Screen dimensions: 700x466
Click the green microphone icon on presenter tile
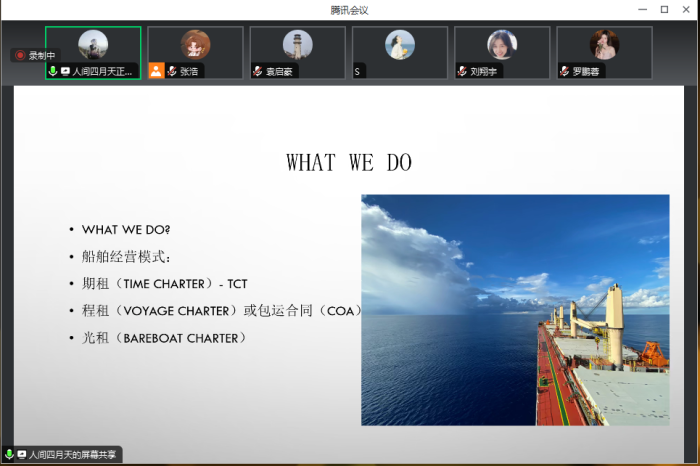click(53, 72)
